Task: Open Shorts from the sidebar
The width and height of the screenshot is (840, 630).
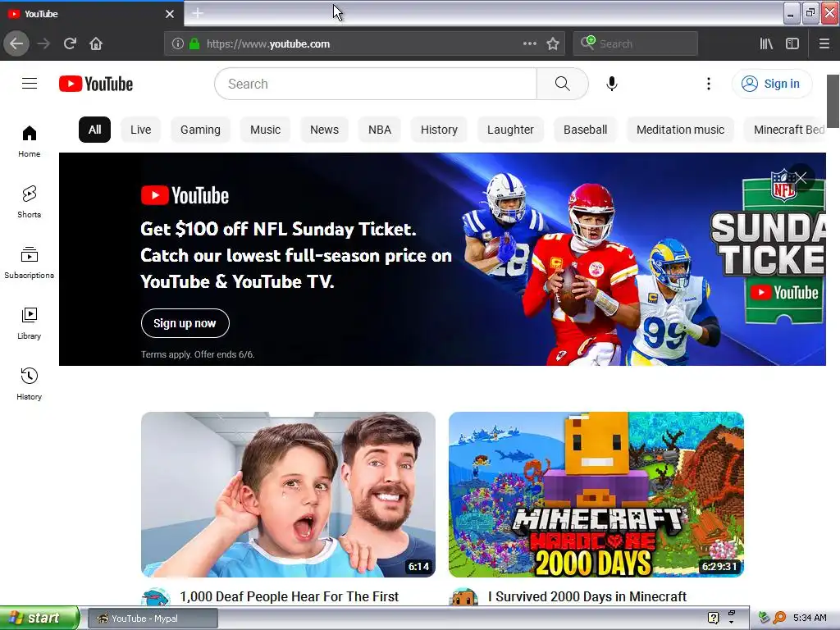Action: [x=29, y=202]
